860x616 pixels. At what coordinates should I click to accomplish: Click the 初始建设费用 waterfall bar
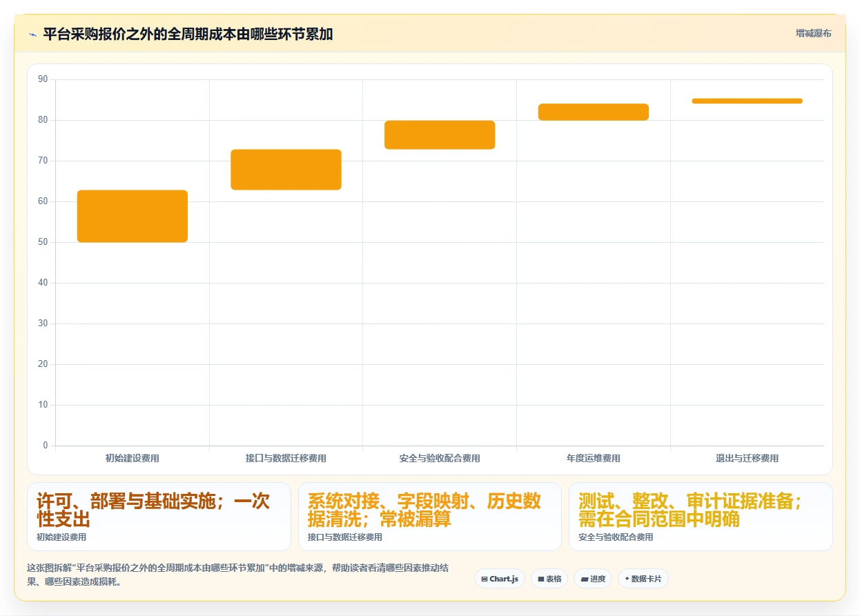133,216
